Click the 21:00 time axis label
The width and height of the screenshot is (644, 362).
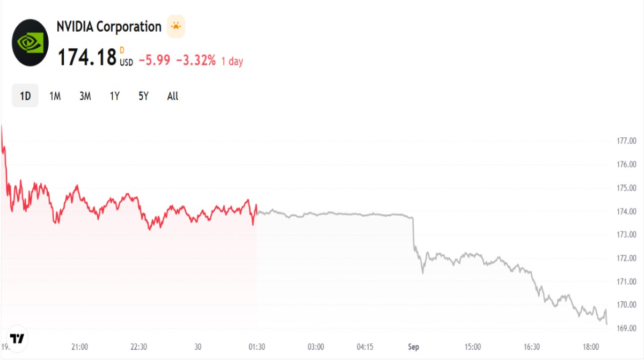point(79,347)
